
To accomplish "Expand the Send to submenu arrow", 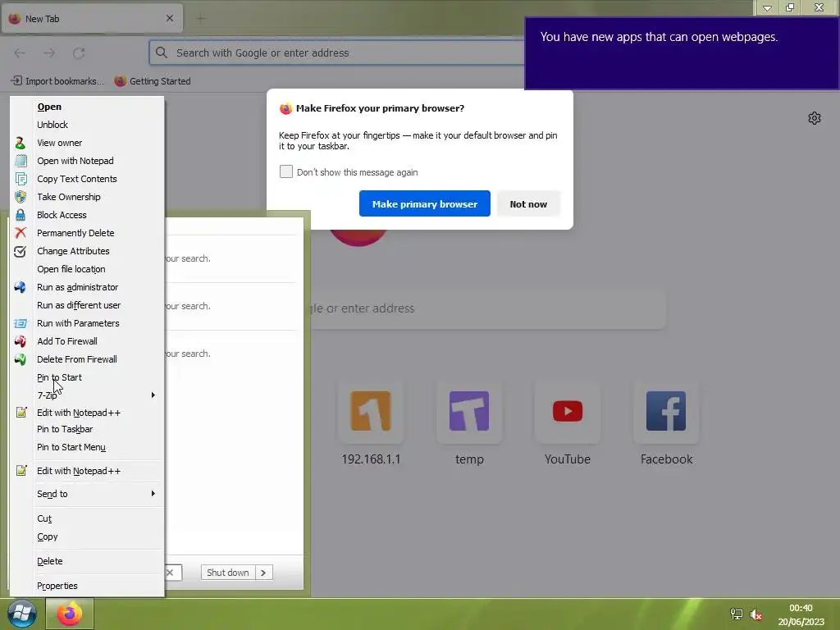I will coord(153,493).
